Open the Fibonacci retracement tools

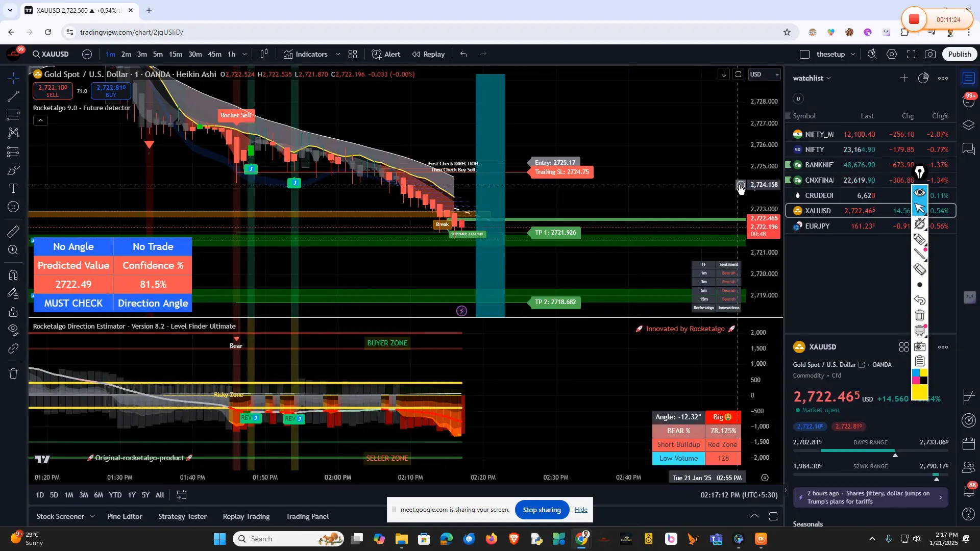pyautogui.click(x=14, y=115)
